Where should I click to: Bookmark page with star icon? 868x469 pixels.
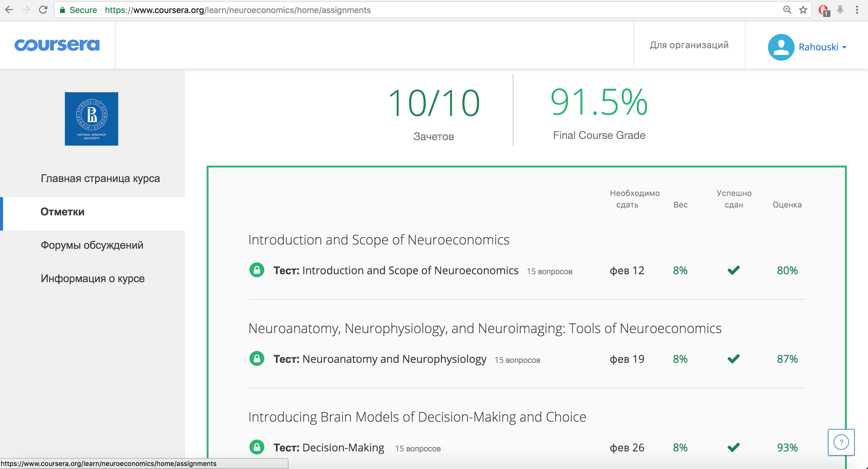tap(803, 10)
